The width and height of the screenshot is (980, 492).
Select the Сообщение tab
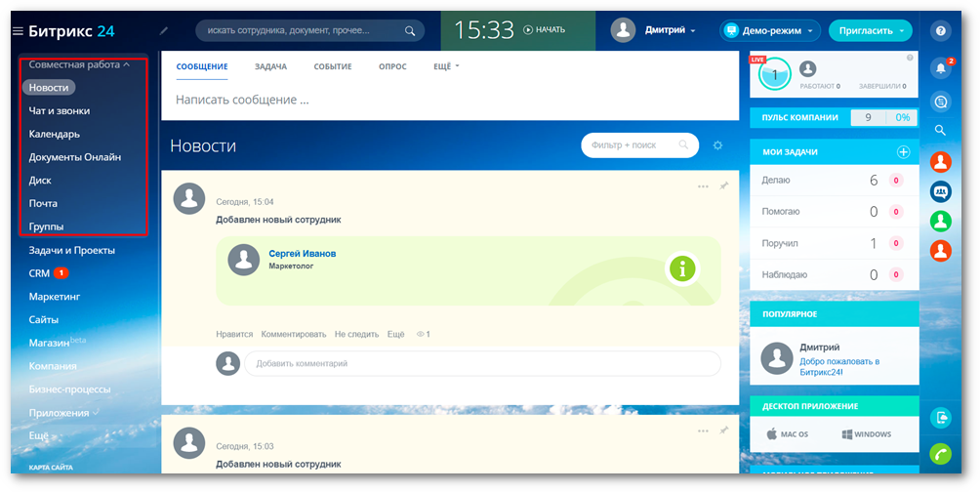(202, 67)
